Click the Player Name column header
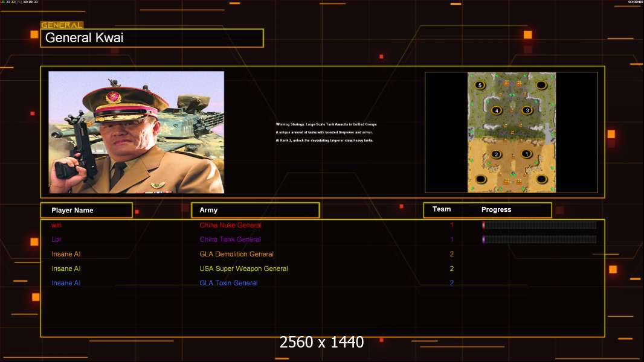The width and height of the screenshot is (644, 362). click(86, 210)
